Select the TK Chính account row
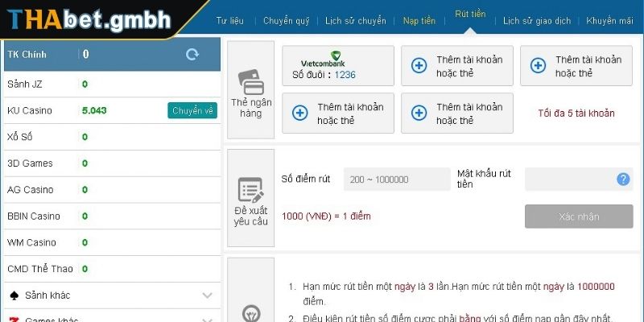The height and width of the screenshot is (322, 644). pos(112,54)
